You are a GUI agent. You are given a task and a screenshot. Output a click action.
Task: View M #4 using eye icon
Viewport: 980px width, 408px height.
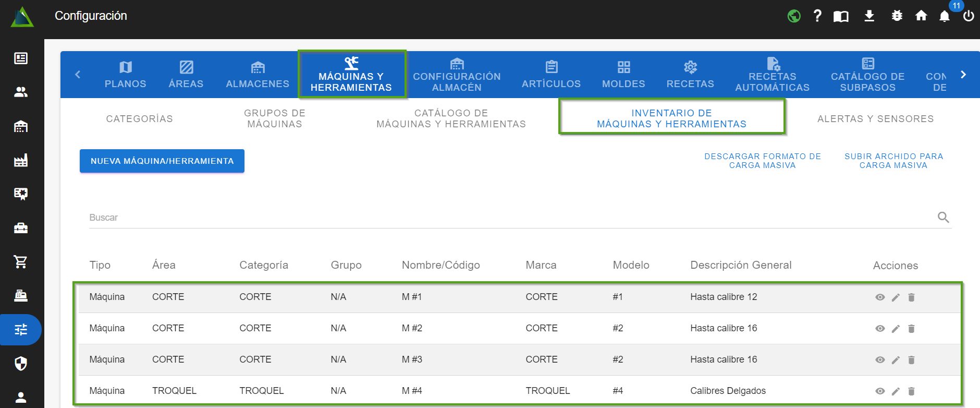tap(880, 391)
